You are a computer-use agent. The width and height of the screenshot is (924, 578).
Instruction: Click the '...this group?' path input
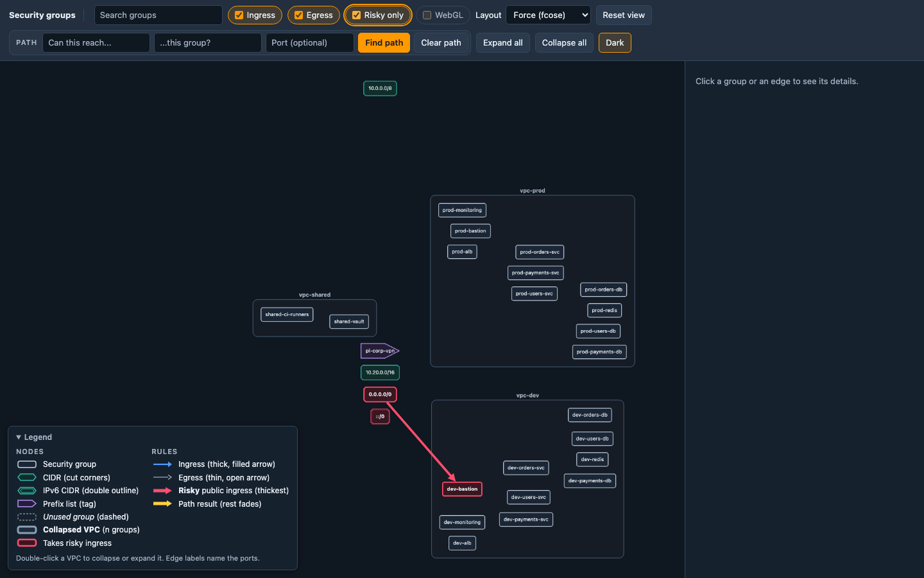208,42
